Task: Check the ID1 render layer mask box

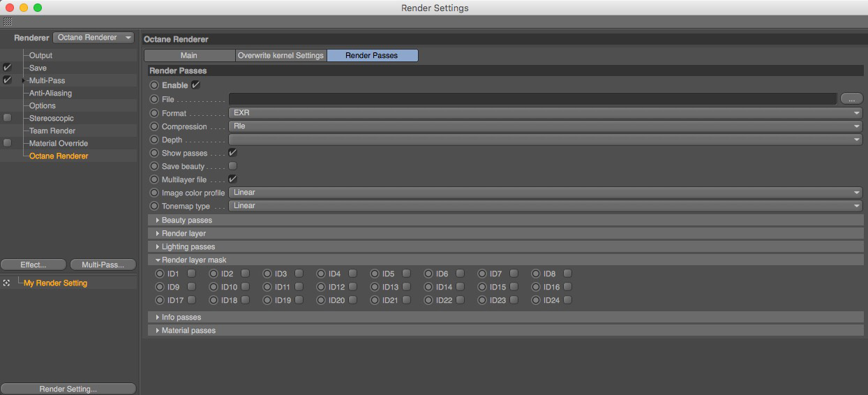Action: point(191,274)
